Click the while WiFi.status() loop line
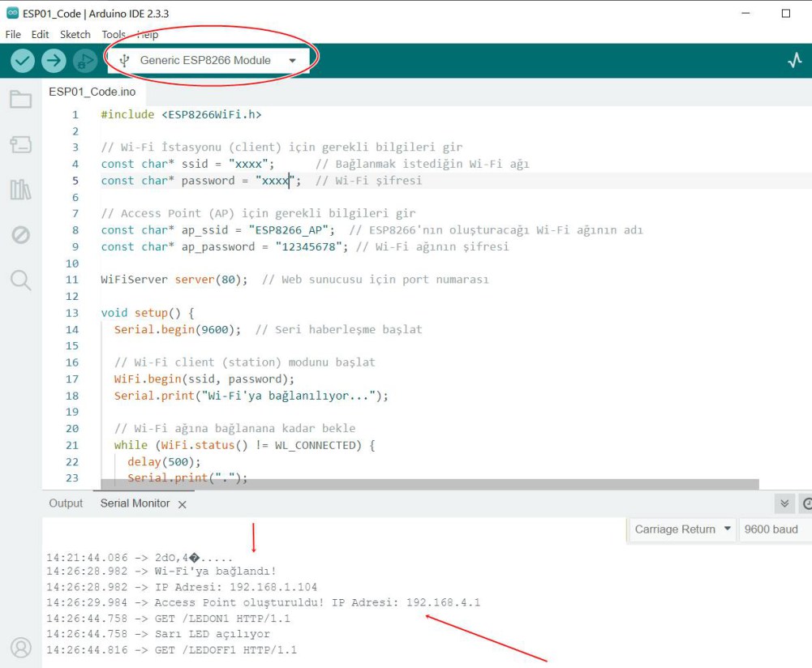Image resolution: width=812 pixels, height=668 pixels. pyautogui.click(x=245, y=445)
